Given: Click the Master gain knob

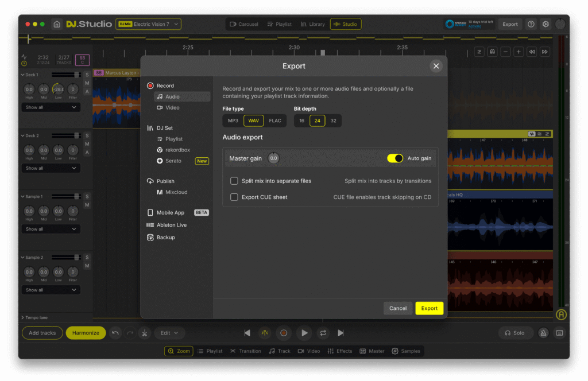Looking at the screenshot, I should [x=274, y=158].
